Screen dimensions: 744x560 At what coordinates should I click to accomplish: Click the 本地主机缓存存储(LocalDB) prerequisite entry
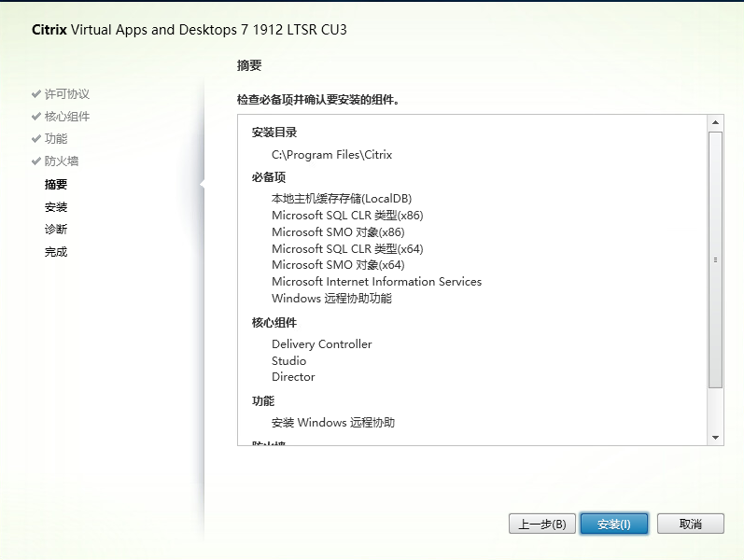(341, 199)
